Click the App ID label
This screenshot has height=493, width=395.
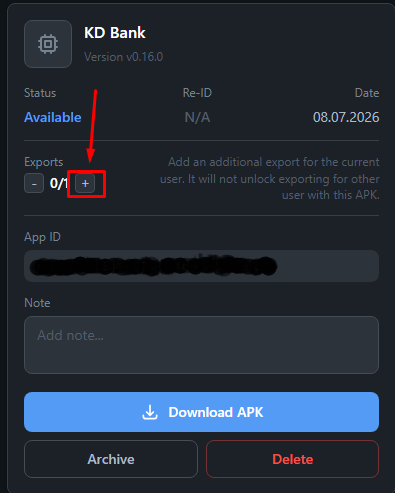[42, 237]
